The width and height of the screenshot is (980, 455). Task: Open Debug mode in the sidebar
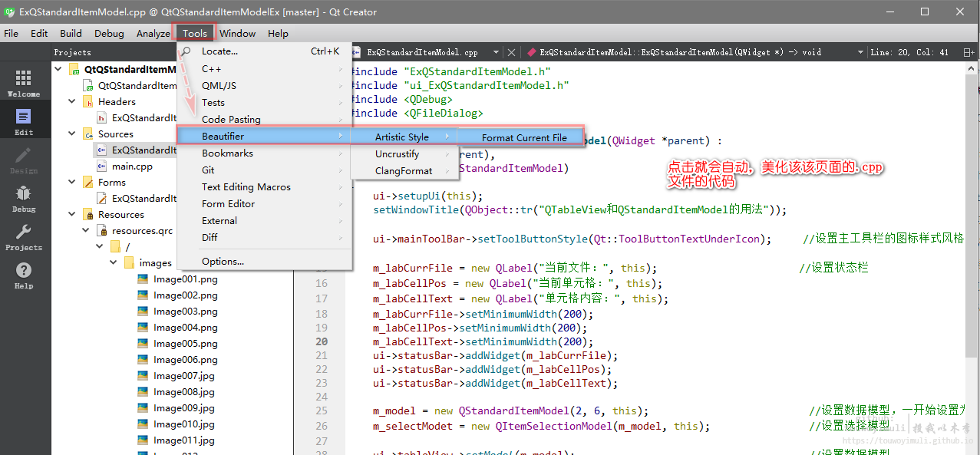(x=24, y=198)
